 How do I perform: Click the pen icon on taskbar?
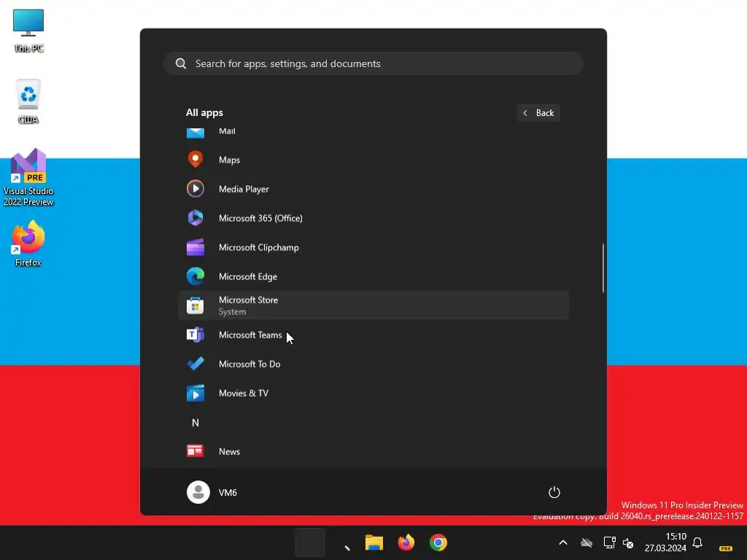347,548
